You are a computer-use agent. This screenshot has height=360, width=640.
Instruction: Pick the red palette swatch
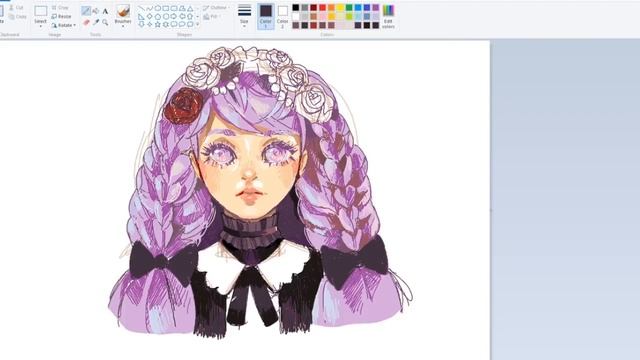point(322,7)
